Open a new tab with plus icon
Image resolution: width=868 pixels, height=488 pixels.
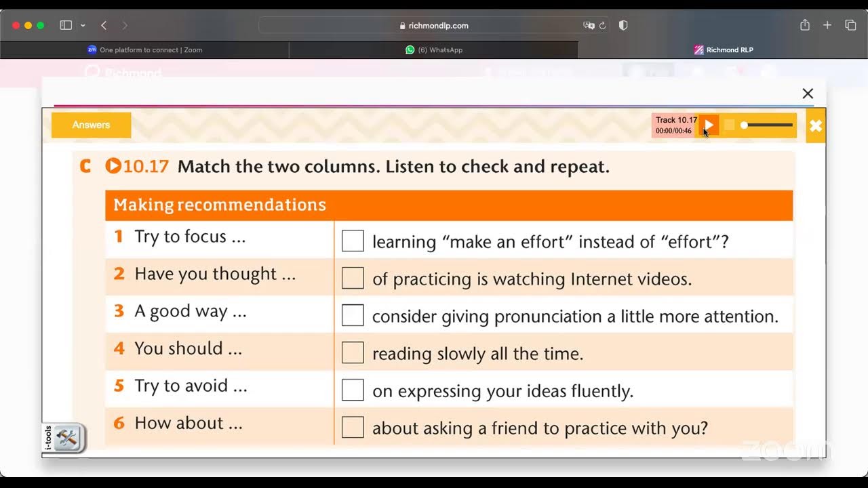(x=827, y=25)
